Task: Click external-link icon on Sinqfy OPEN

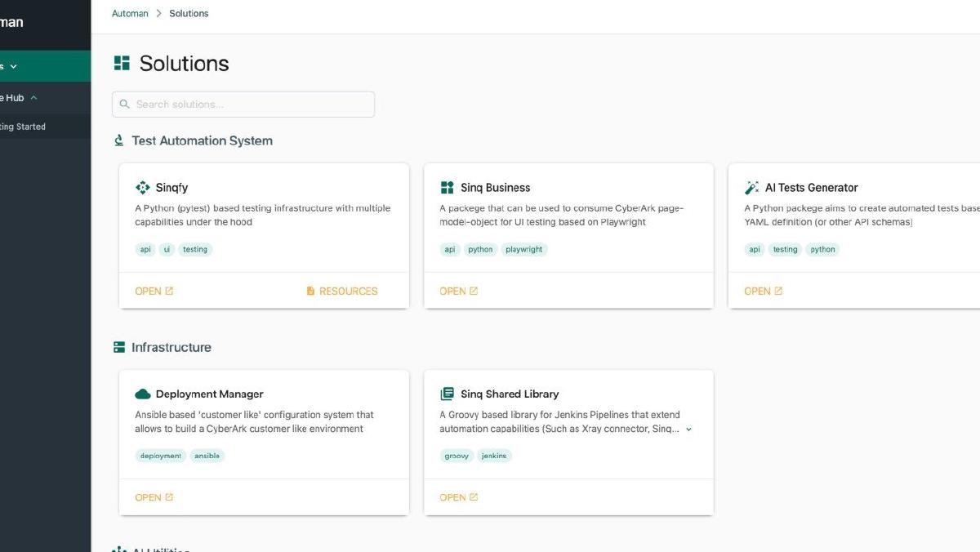Action: tap(169, 291)
